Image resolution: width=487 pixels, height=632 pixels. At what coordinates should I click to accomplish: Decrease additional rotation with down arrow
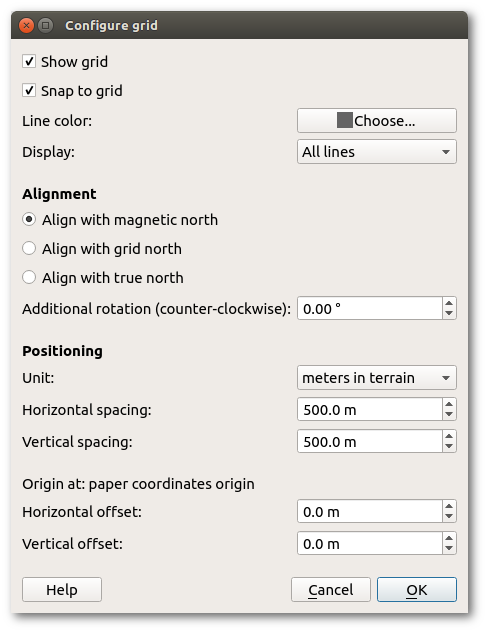tap(449, 314)
